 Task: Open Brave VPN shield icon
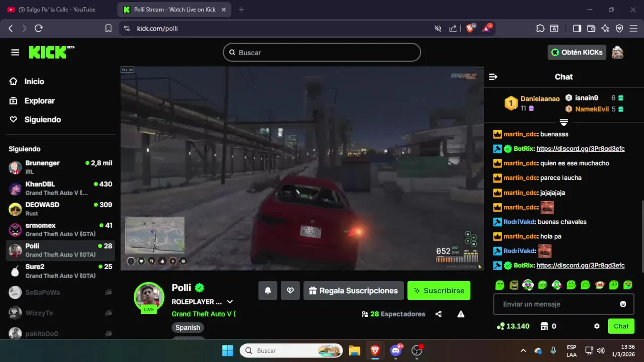pyautogui.click(x=619, y=29)
